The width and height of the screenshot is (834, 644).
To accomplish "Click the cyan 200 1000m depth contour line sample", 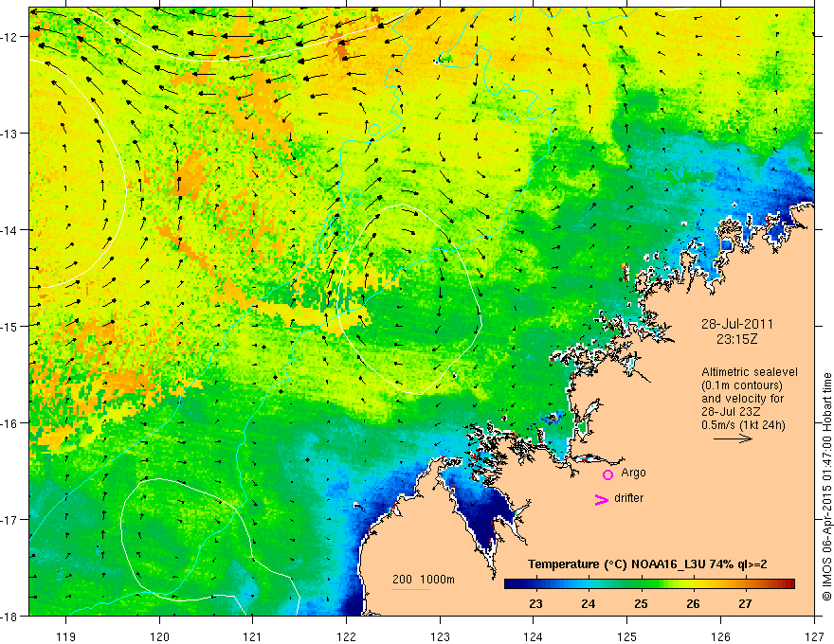I will (411, 589).
